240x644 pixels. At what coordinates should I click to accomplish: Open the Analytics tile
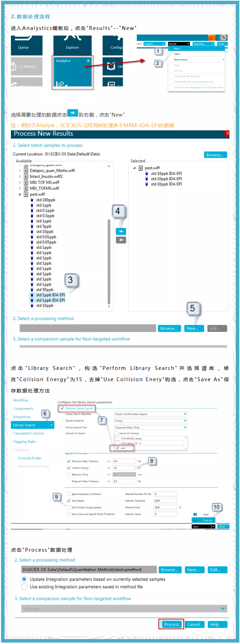pos(72,72)
